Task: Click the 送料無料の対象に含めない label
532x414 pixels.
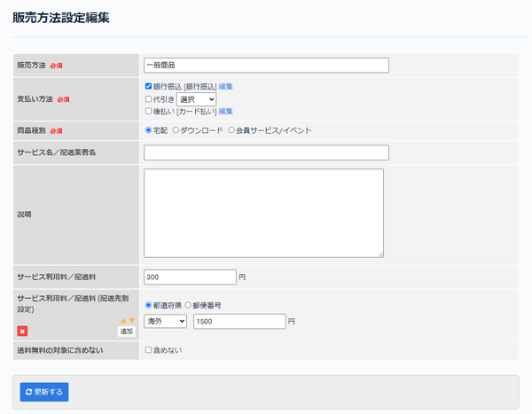Action: 60,350
